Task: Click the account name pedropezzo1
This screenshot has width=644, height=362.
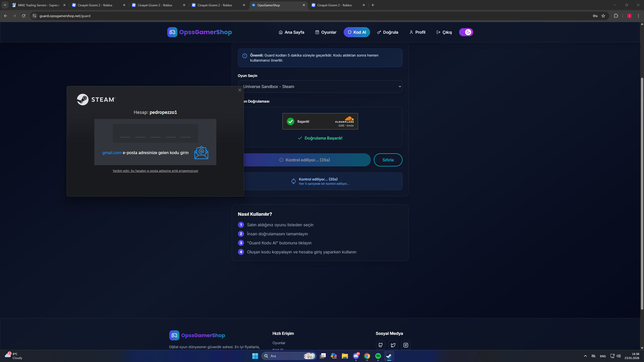Action: (163, 112)
